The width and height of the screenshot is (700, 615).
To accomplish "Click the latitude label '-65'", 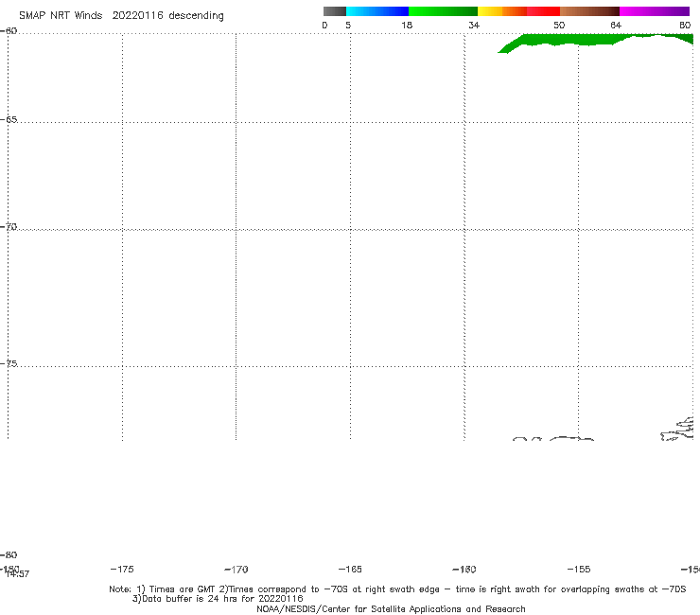I will (9, 120).
